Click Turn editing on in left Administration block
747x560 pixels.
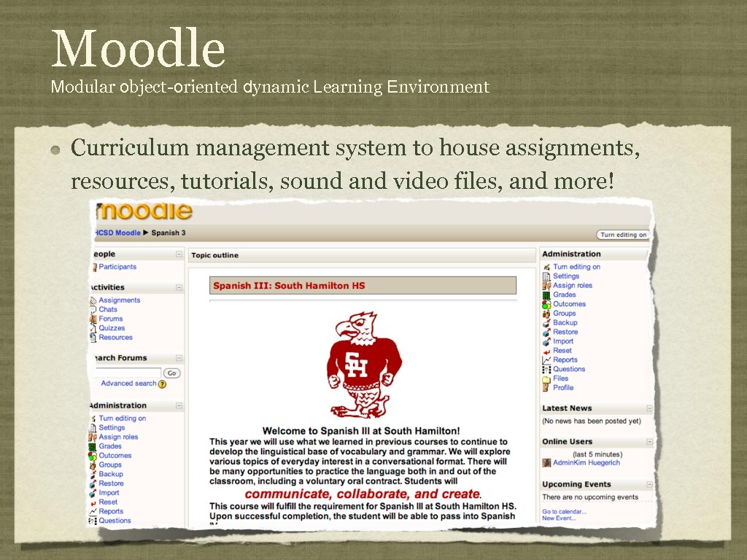(123, 419)
